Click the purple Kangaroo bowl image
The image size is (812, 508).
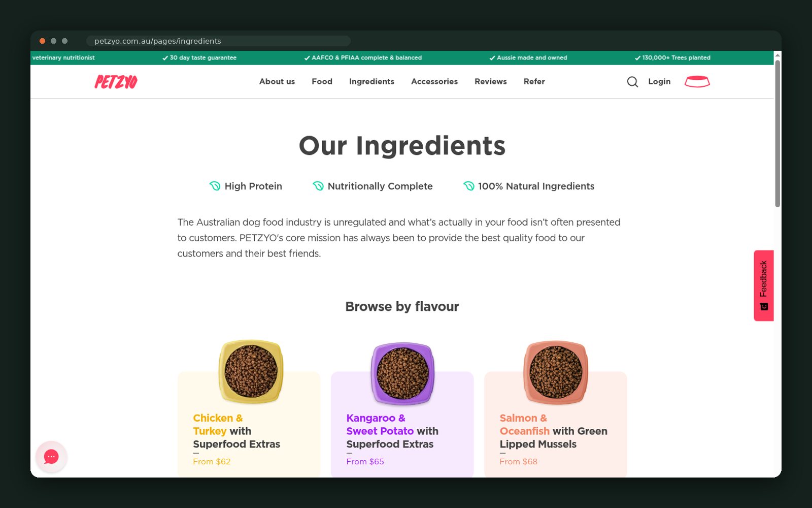click(402, 373)
